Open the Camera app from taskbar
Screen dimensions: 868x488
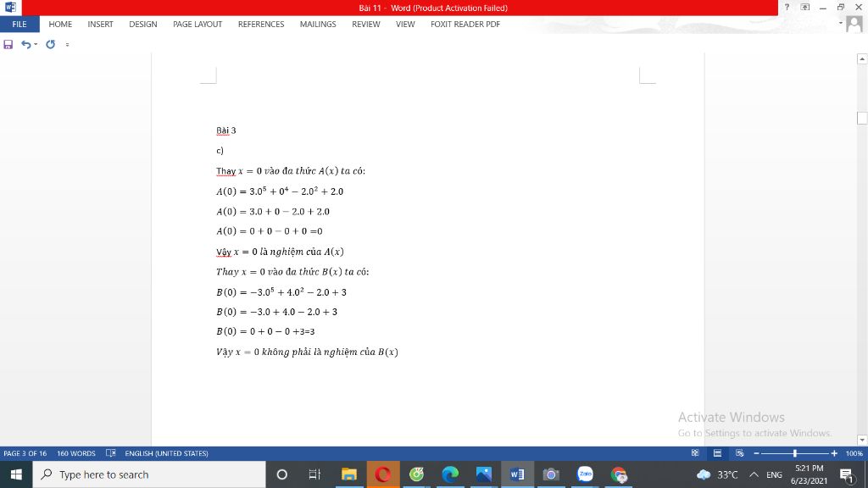[551, 474]
